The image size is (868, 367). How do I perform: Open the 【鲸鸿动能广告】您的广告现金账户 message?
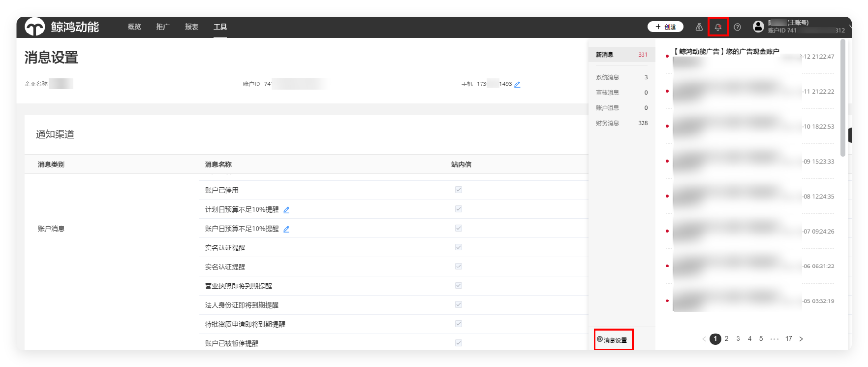pyautogui.click(x=727, y=51)
